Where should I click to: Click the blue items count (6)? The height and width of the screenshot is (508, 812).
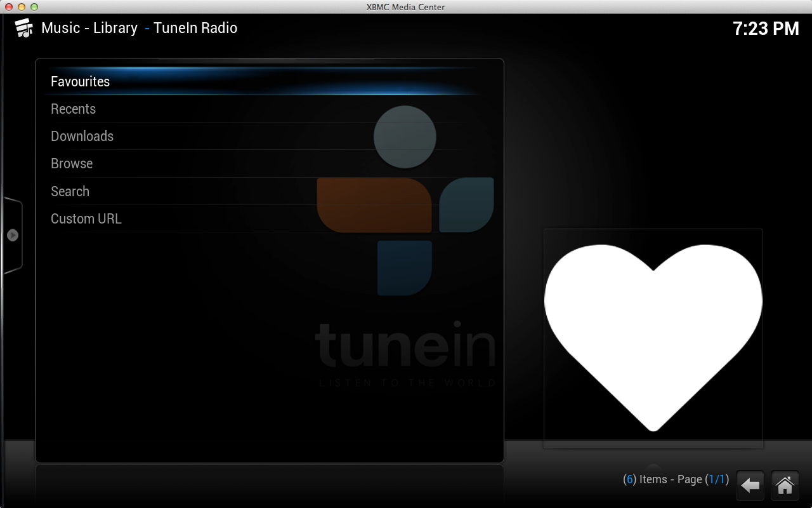[x=629, y=479]
